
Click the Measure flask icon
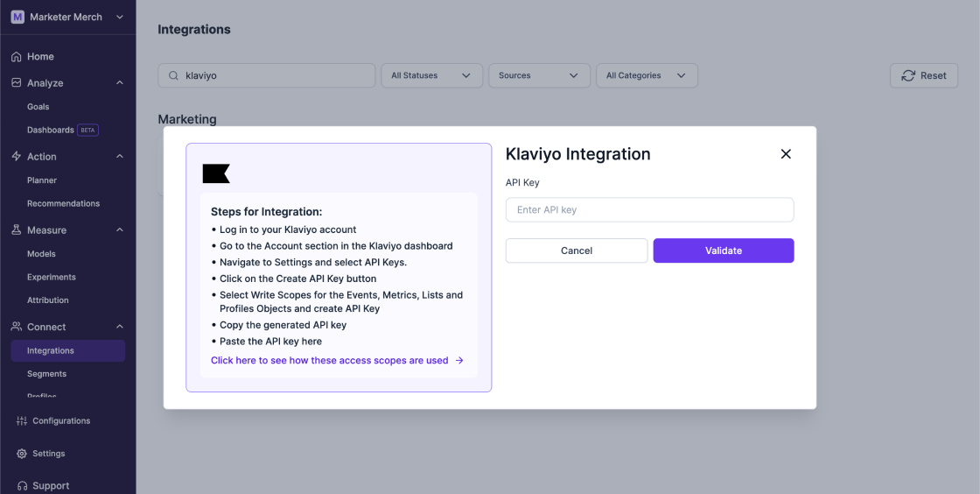tap(17, 230)
